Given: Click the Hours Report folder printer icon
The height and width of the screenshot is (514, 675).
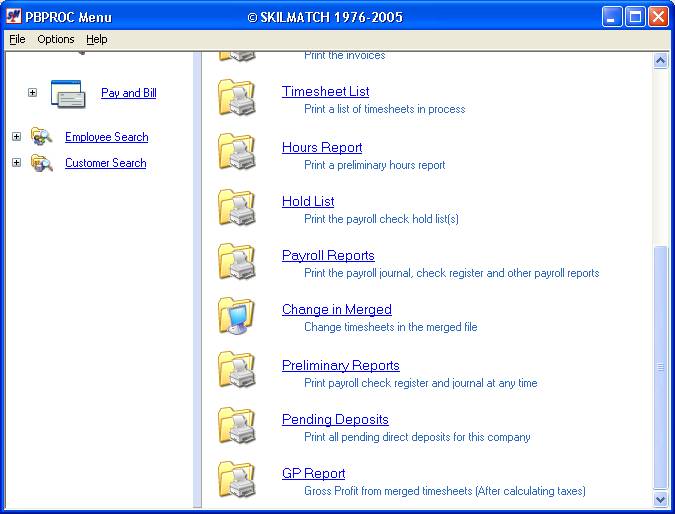Looking at the screenshot, I should (236, 151).
